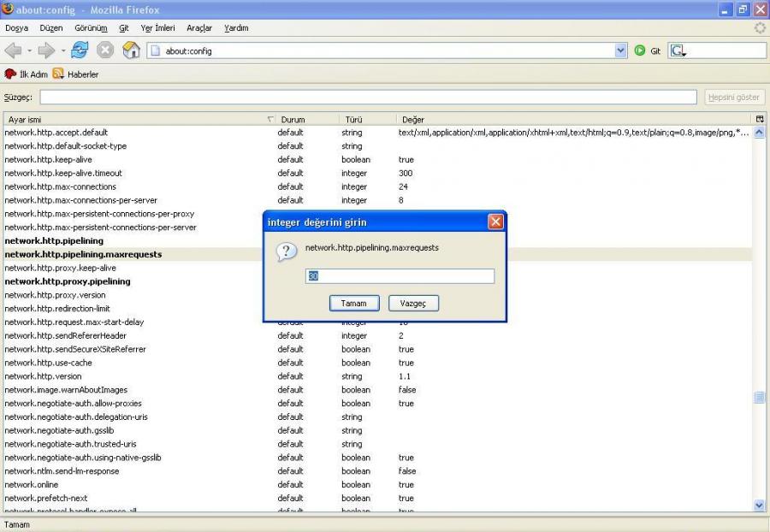Open the Git menu

pyautogui.click(x=124, y=28)
